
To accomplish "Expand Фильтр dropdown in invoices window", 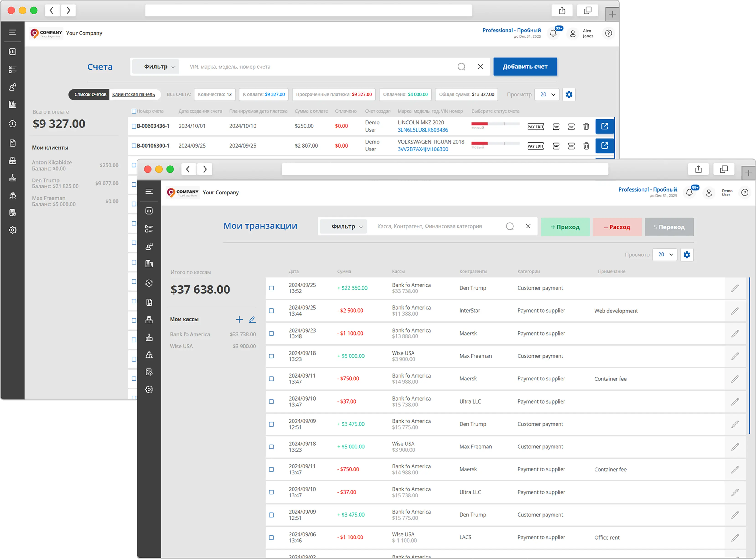I will click(156, 67).
